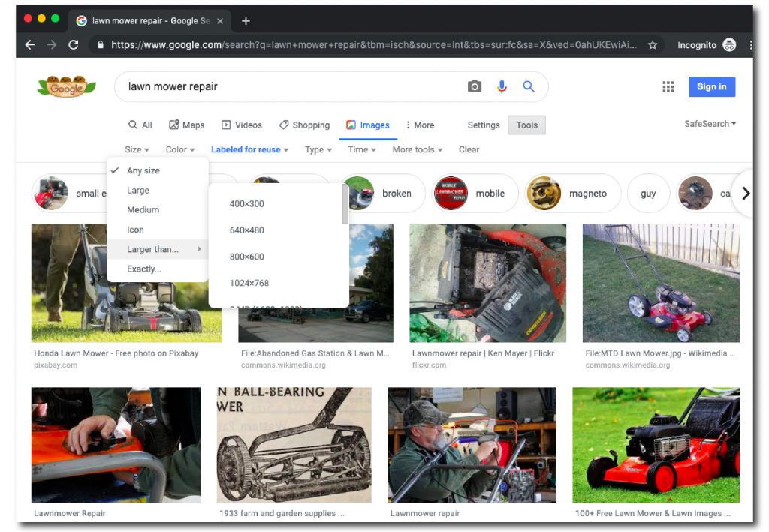Viewport: 769px width, 532px height.
Task: Click the Google doodle logo
Action: 67,86
